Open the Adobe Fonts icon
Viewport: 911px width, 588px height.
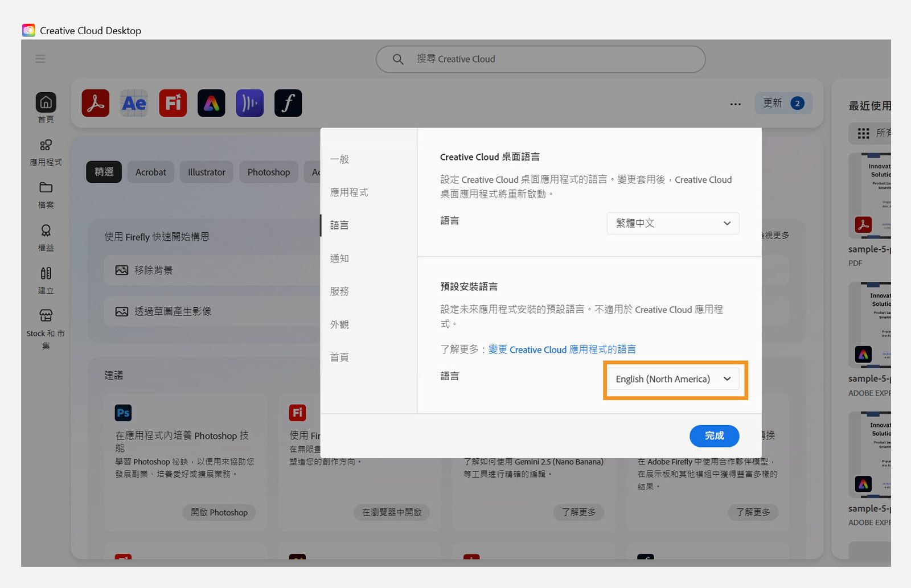(288, 103)
